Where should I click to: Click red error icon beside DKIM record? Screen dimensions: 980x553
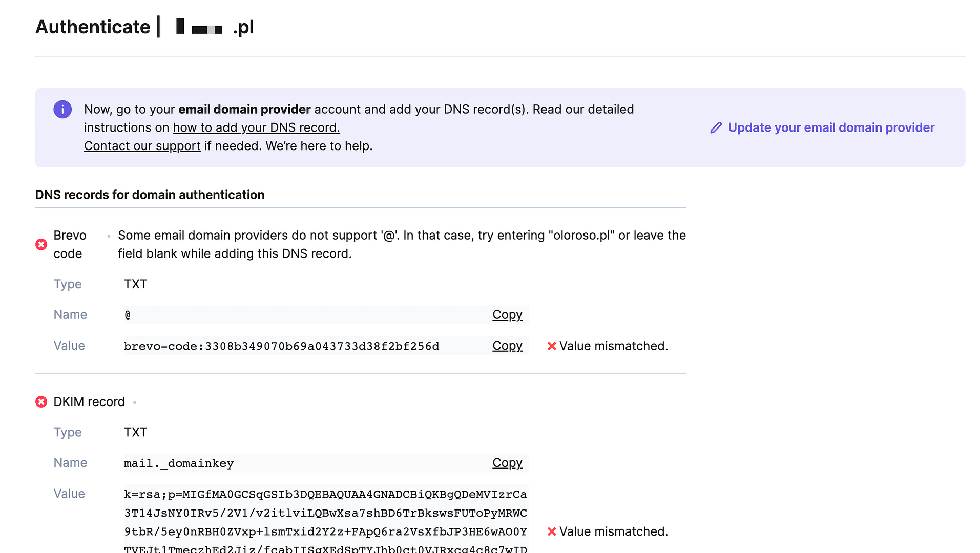41,402
